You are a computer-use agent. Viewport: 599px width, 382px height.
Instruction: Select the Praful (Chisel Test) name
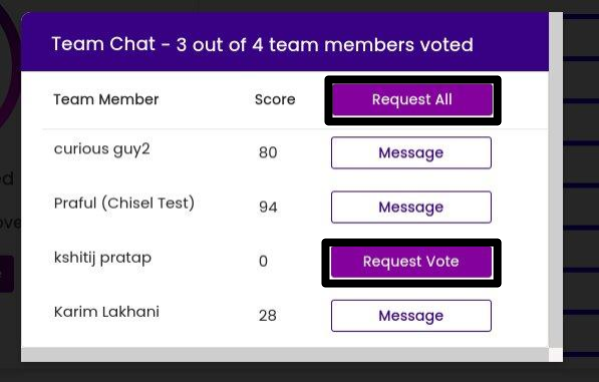[124, 203]
